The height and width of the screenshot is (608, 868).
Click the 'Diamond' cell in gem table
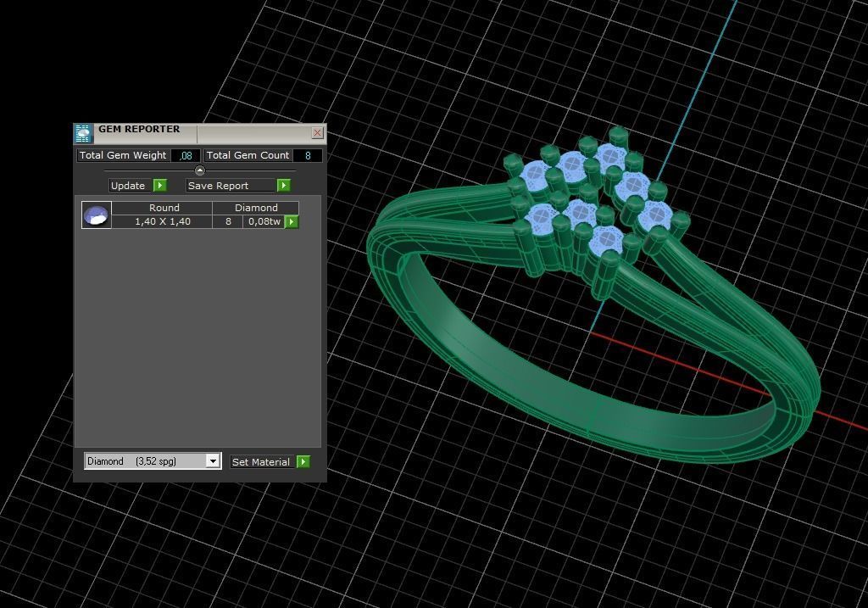(256, 208)
